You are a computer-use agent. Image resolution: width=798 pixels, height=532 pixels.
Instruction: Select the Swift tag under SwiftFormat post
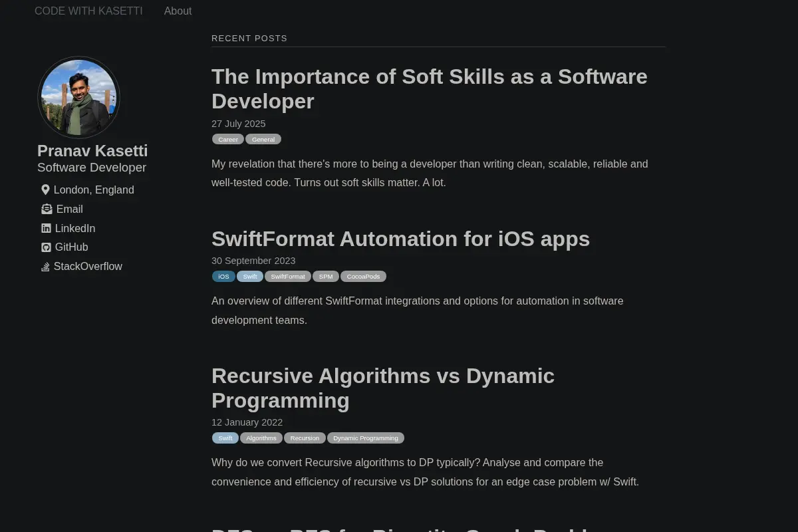click(250, 276)
